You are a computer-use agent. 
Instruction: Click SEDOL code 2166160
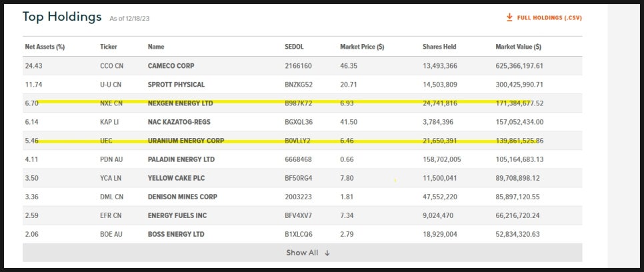click(x=298, y=66)
